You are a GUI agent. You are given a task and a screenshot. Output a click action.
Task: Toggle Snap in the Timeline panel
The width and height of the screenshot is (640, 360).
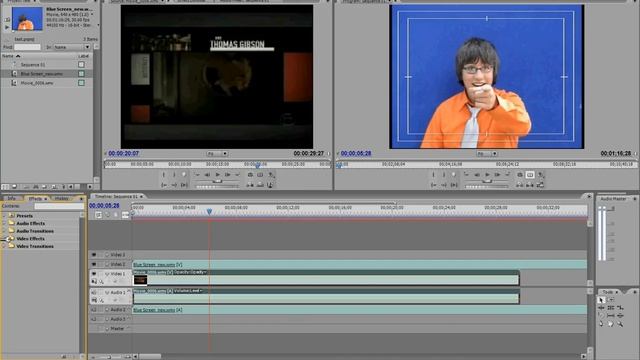98,215
